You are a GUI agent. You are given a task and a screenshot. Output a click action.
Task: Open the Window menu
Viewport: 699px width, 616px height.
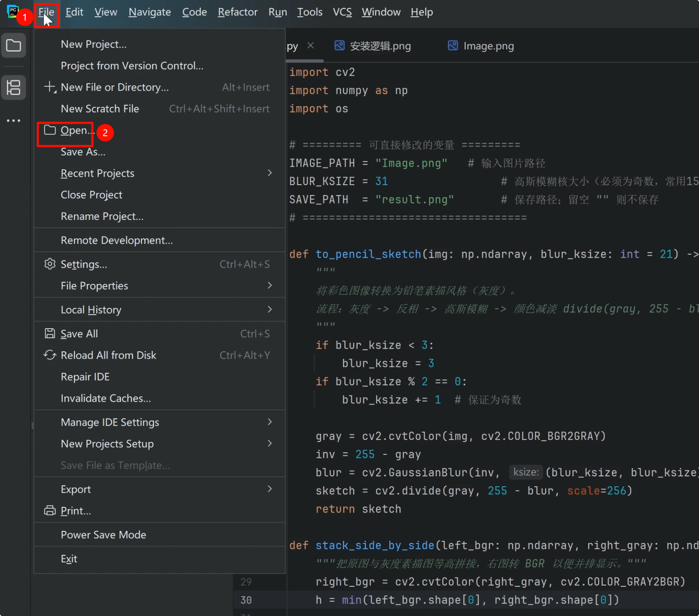[x=381, y=12]
